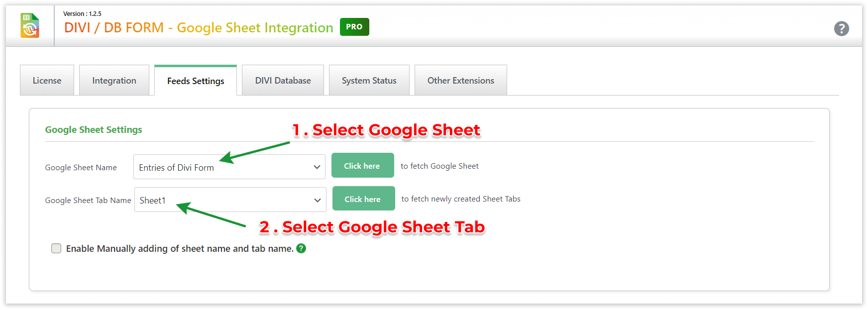Select the Feeds Settings tab
The height and width of the screenshot is (310, 868).
point(196,81)
